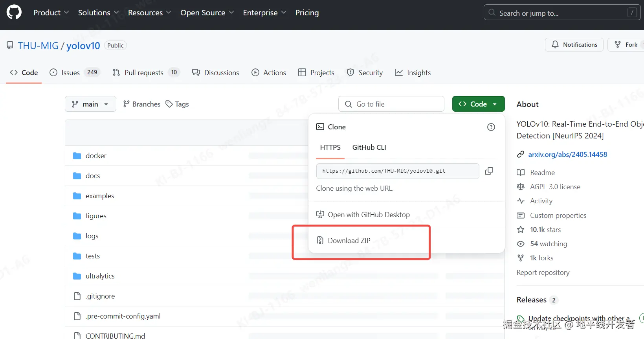Viewport: 644px width, 339px height.
Task: View repository Branches
Action: coord(141,104)
